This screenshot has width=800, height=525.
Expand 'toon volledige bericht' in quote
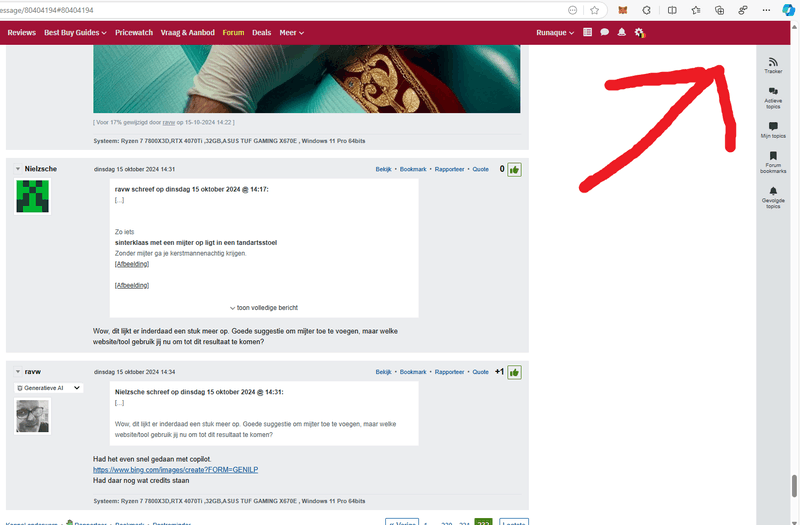pos(264,308)
